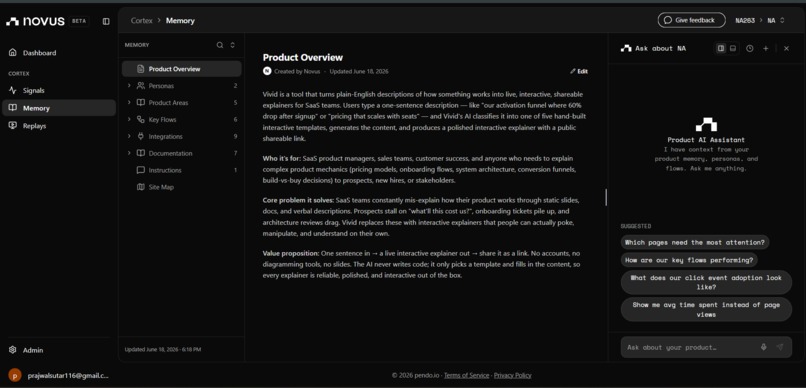The width and height of the screenshot is (806, 388).
Task: Choose 'How are our key flows performing?' suggestion
Action: [689, 260]
